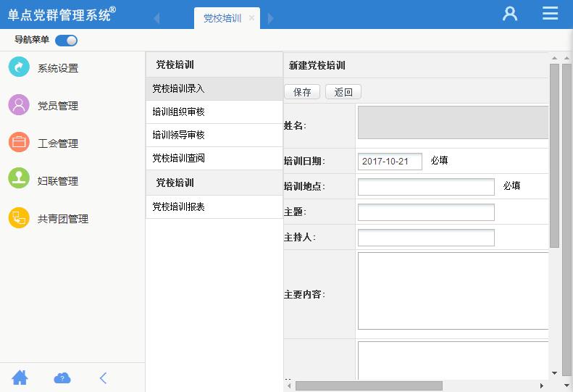Screen dimensions: 573x392
Task: Click the 培训日期 date field
Action: 390,162
